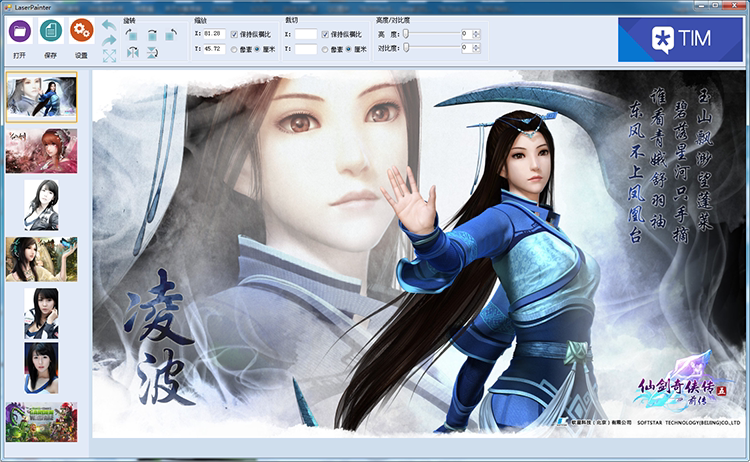Click the TIM banner

680,40
